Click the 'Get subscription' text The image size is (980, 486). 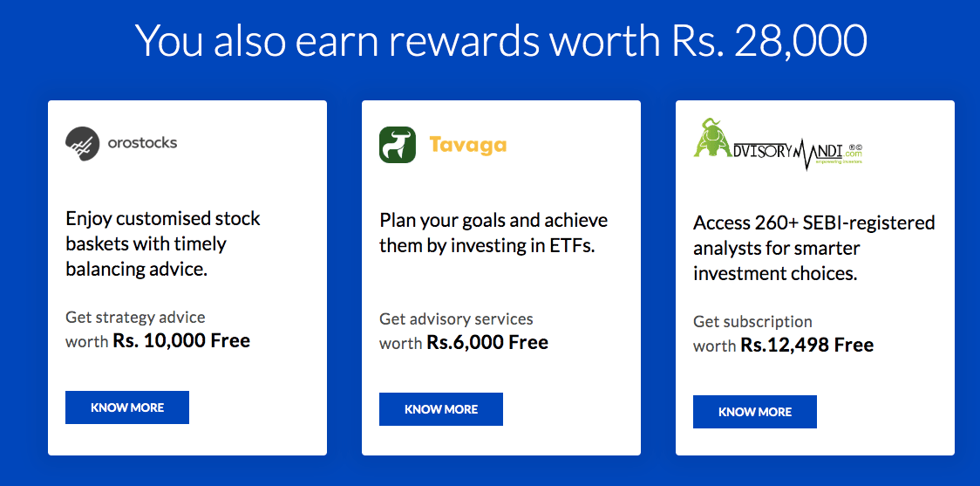tap(752, 321)
